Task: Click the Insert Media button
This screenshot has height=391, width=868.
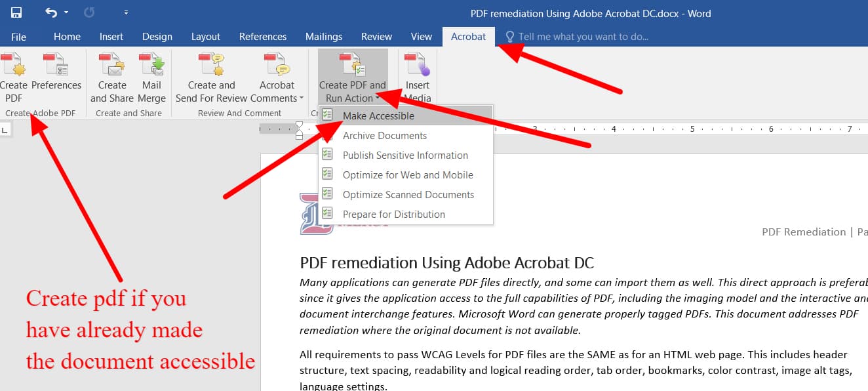Action: (x=418, y=77)
